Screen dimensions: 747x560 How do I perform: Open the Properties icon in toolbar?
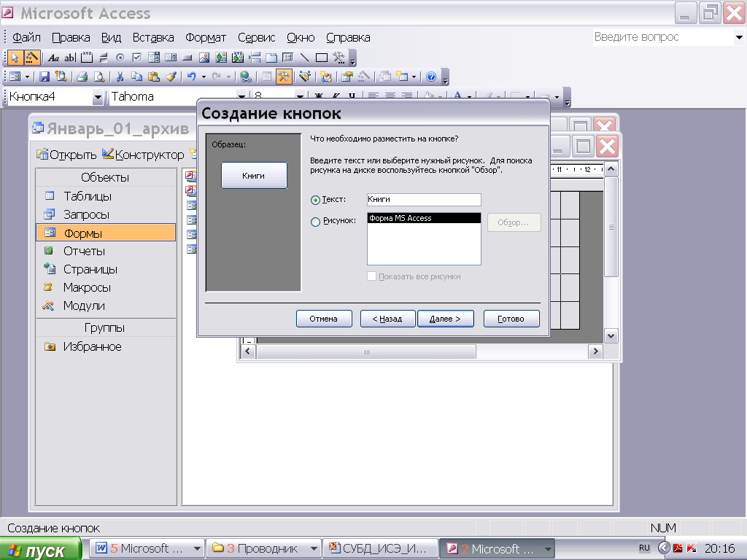click(347, 77)
